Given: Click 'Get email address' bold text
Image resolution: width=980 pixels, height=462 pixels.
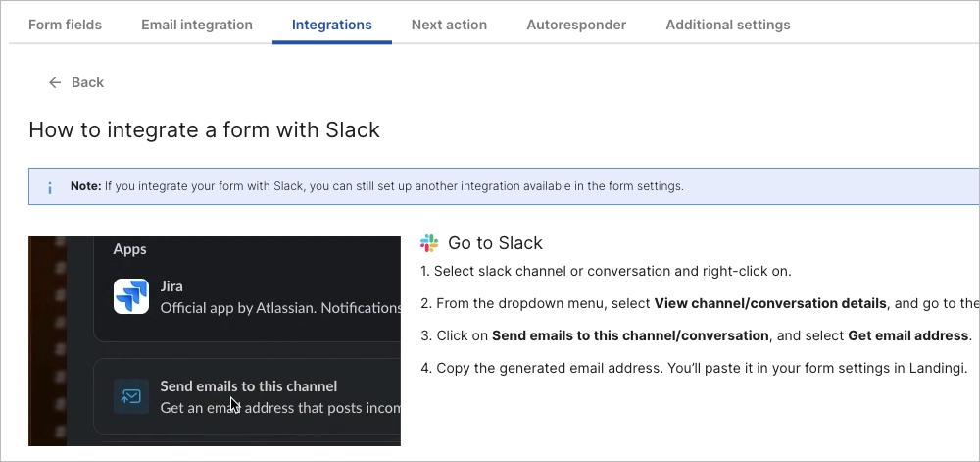Looking at the screenshot, I should point(907,335).
